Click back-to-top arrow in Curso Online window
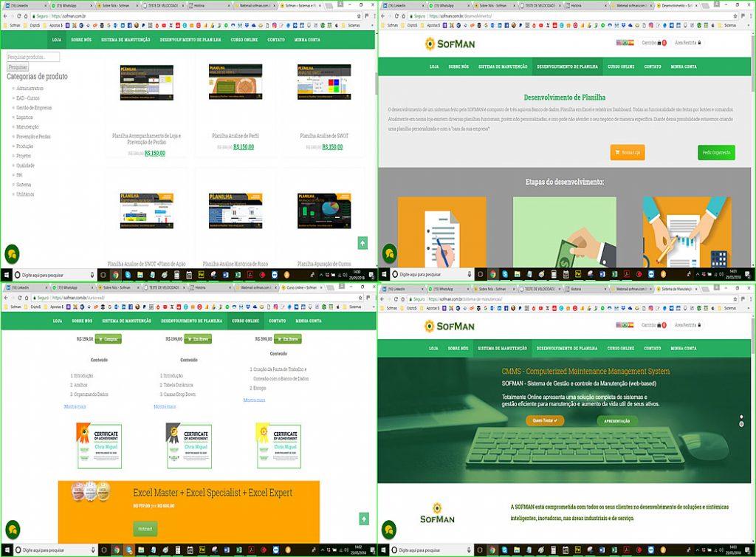Viewport: 756px width, 557px height. (x=364, y=519)
